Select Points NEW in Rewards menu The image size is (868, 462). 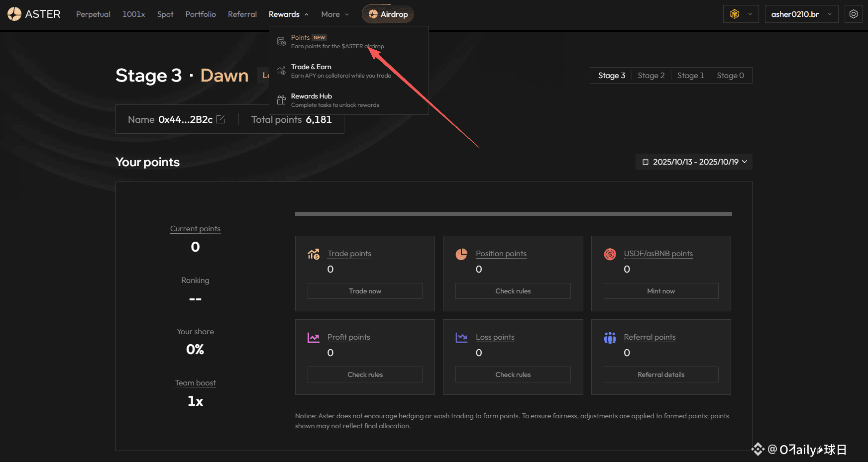[309, 41]
